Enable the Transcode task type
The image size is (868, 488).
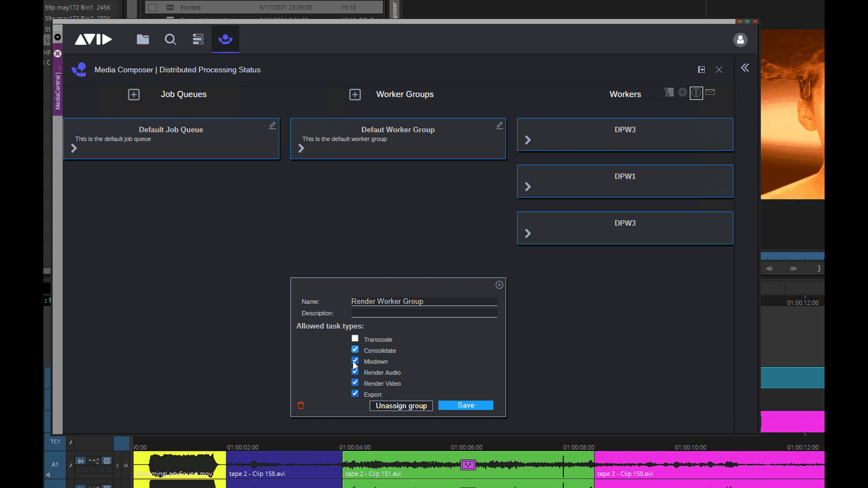355,338
